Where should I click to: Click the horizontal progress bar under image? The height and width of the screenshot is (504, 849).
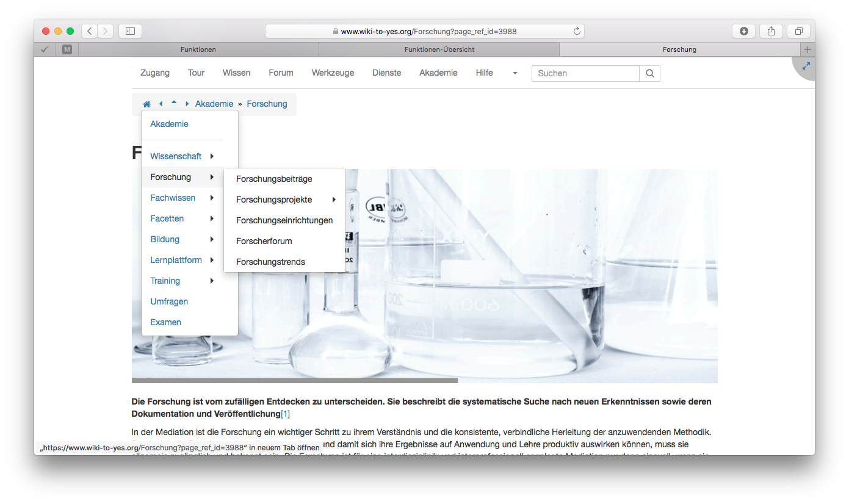pyautogui.click(x=294, y=381)
